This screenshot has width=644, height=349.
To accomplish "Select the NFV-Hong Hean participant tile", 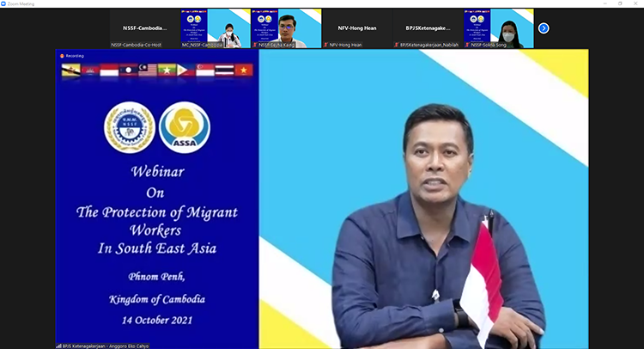I will [x=357, y=28].
